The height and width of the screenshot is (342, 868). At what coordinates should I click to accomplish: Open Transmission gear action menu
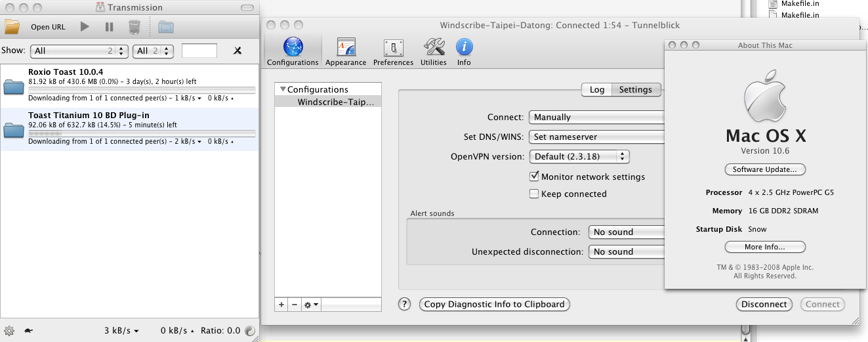[9, 331]
